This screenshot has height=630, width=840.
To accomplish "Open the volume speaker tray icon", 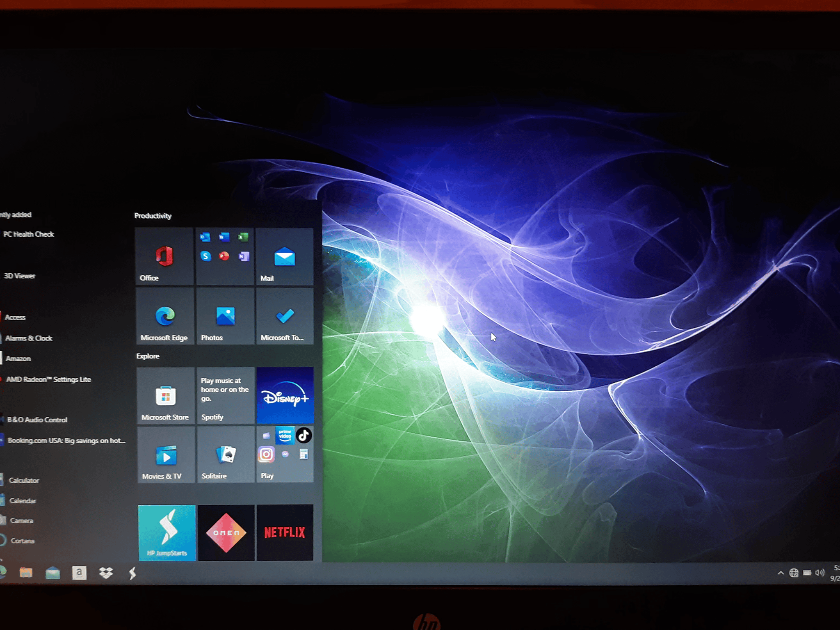I will [820, 573].
